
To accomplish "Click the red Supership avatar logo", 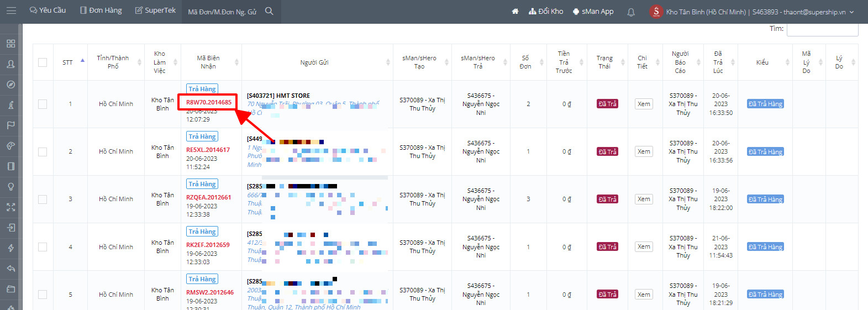I will (x=656, y=11).
